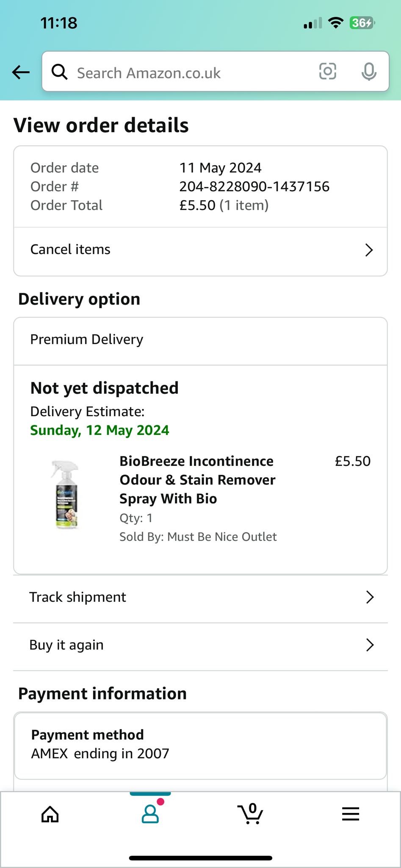Tap the back arrow icon
This screenshot has width=401, height=868.
pyautogui.click(x=21, y=72)
